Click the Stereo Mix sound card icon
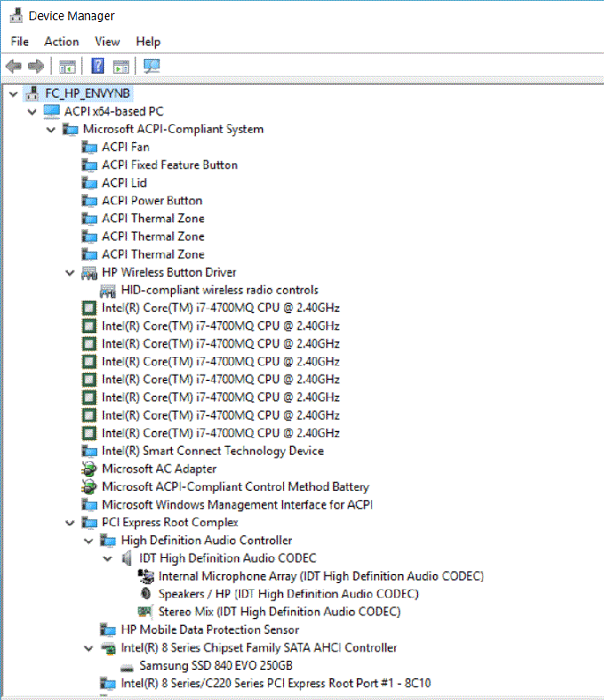This screenshot has width=604, height=700. coord(145,612)
